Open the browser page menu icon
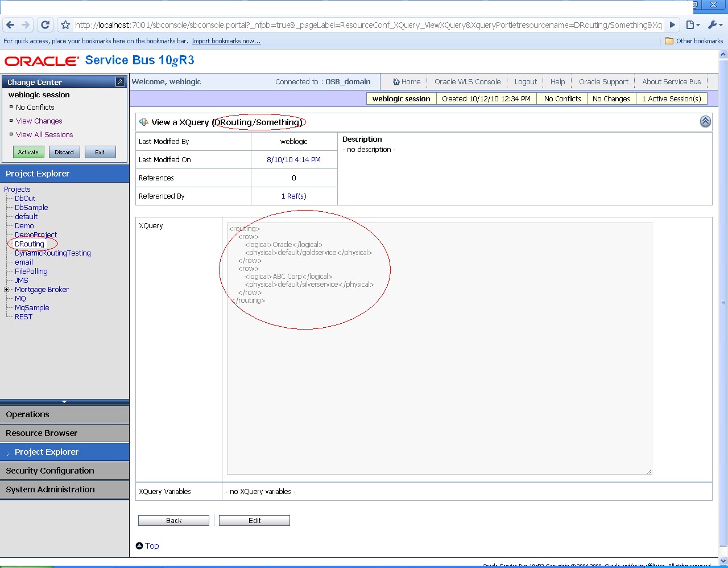728x568 pixels. [692, 25]
